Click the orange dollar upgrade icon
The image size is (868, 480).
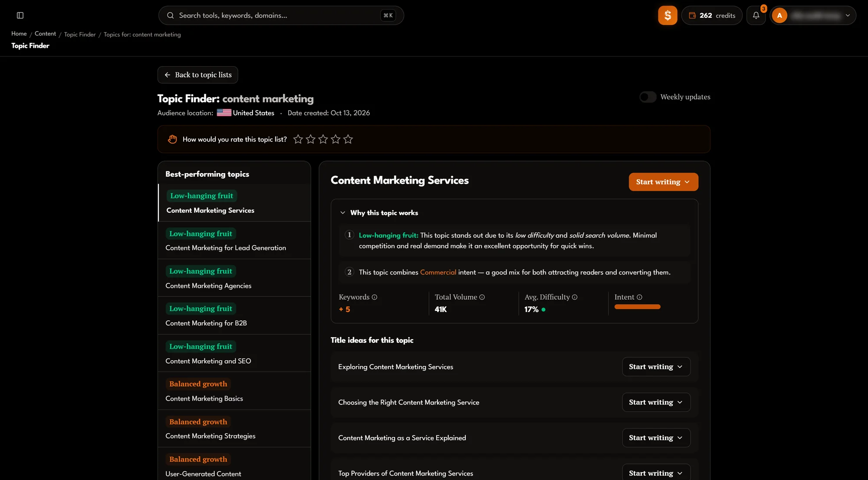coord(667,15)
